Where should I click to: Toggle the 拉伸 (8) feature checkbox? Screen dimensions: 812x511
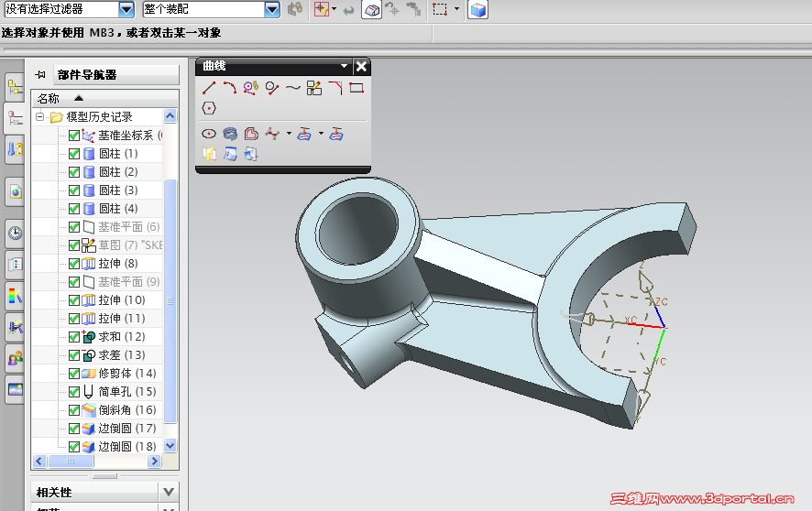(74, 264)
